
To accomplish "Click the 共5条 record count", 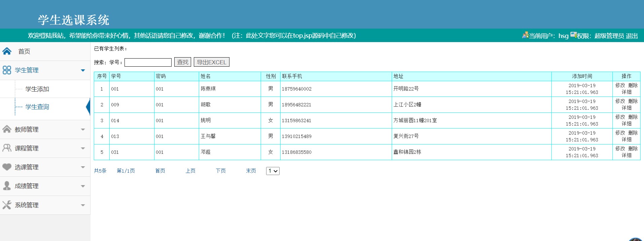I will pos(100,171).
